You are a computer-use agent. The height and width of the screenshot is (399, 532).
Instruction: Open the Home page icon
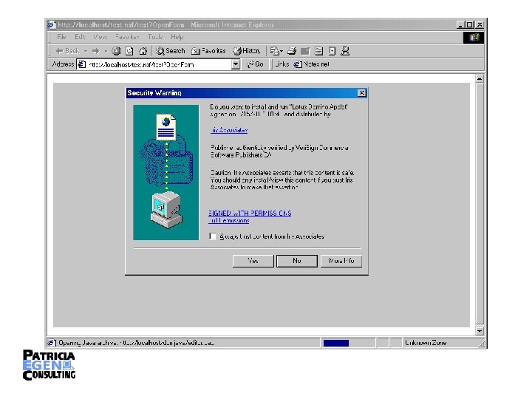[143, 51]
